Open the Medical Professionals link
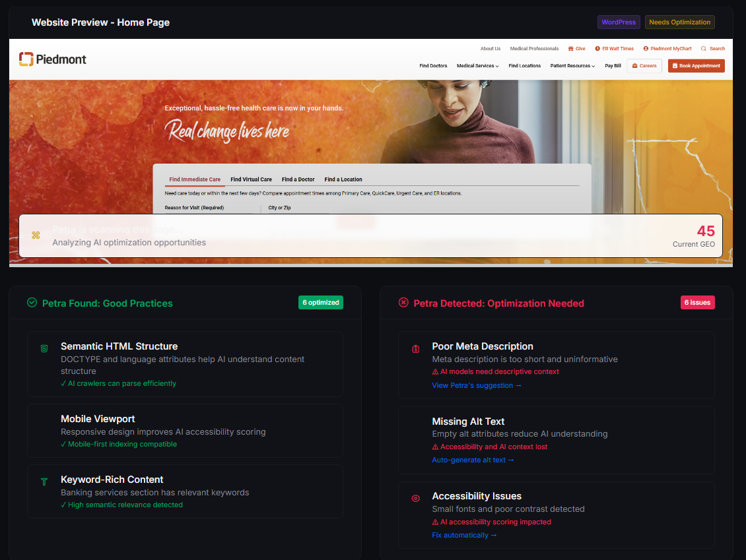746x560 pixels. pyautogui.click(x=534, y=49)
